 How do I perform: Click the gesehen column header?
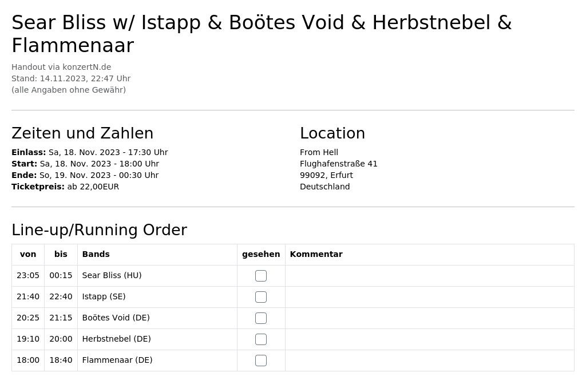tap(261, 254)
